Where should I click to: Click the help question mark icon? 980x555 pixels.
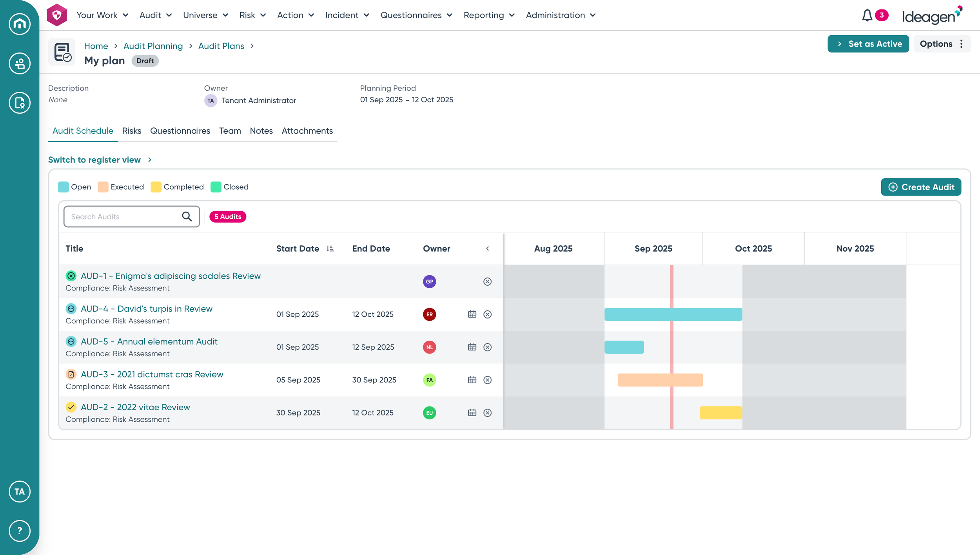[20, 531]
